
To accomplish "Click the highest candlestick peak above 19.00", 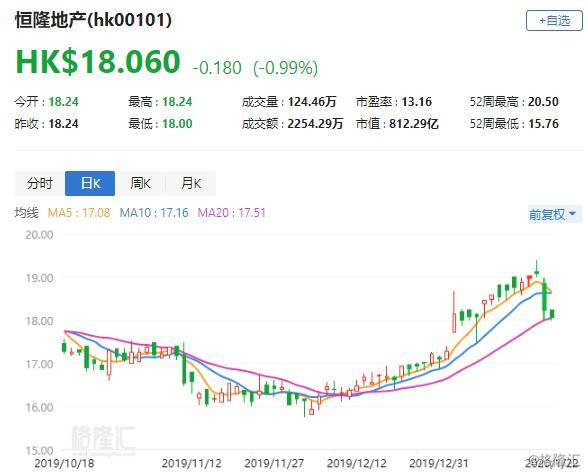I will (x=537, y=268).
